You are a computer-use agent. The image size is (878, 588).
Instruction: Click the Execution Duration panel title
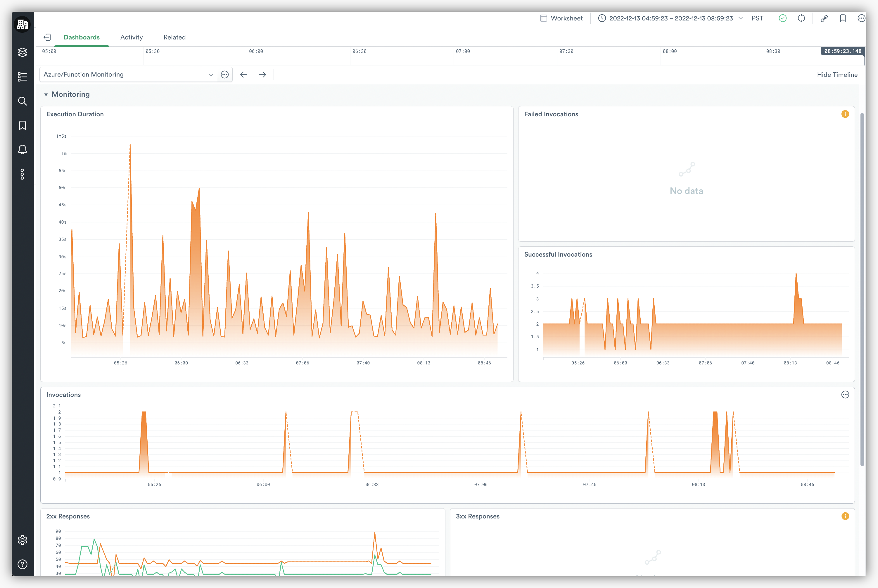coord(75,114)
